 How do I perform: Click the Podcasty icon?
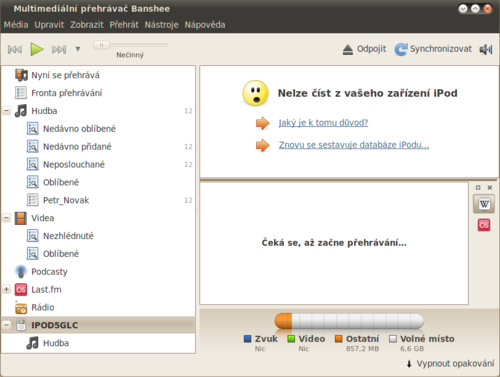click(x=21, y=272)
